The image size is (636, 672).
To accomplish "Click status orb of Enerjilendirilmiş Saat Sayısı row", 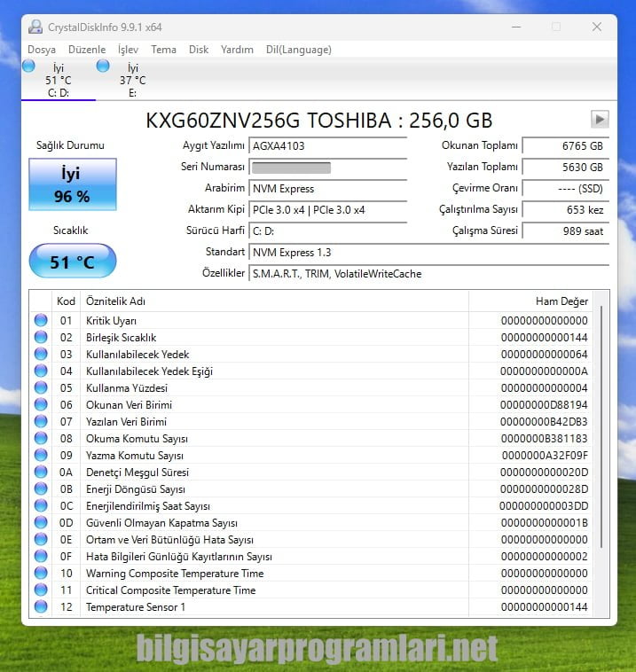I will (x=41, y=505).
